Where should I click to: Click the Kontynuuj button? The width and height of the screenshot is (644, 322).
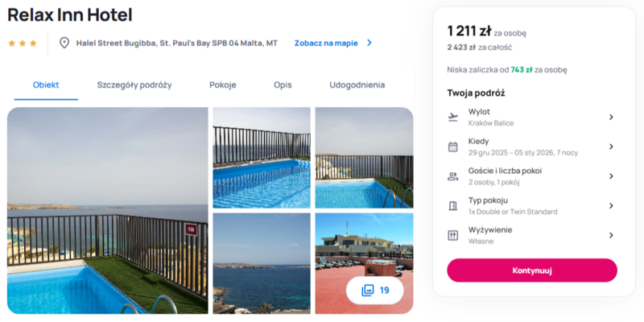tap(532, 270)
